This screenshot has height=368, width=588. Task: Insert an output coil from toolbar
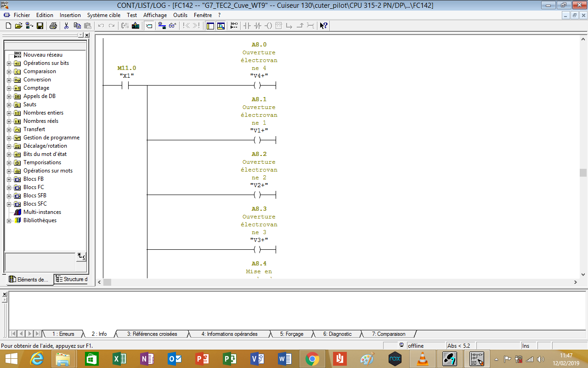pyautogui.click(x=268, y=26)
